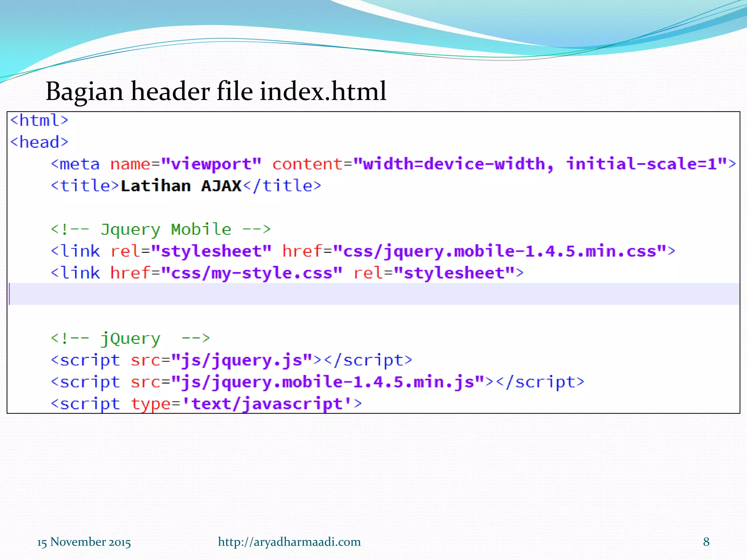Click the css/my-style.css link line
Image resolution: width=747 pixels, height=560 pixels.
point(287,273)
